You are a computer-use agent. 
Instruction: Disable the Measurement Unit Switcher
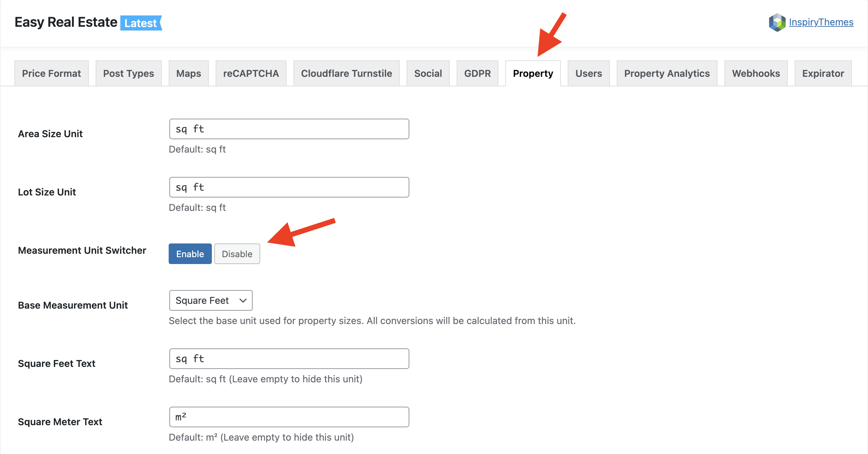[237, 254]
